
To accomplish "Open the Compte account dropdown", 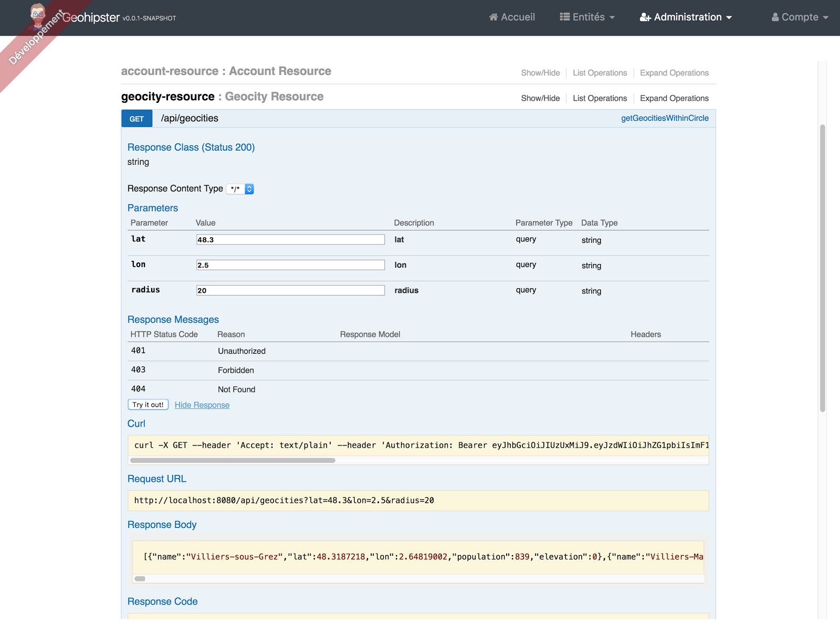I will coord(800,17).
